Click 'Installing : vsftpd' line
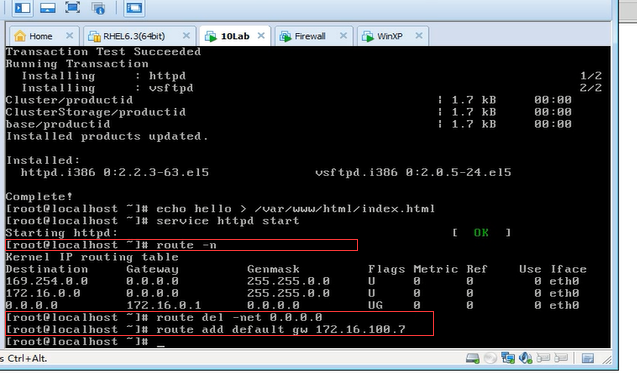 point(107,88)
